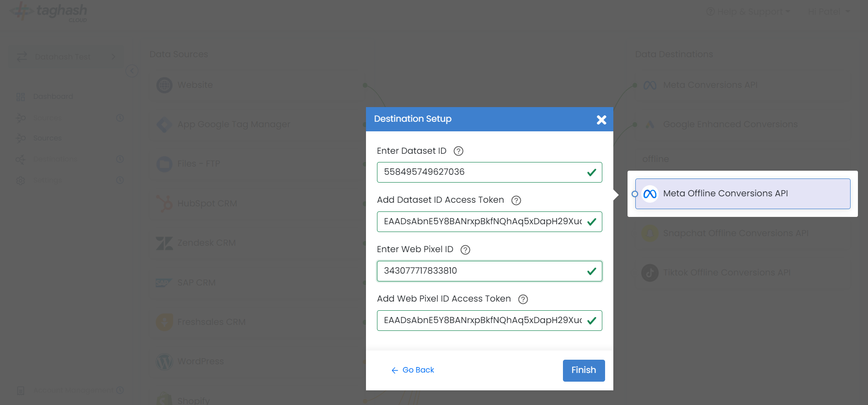Image resolution: width=868 pixels, height=405 pixels.
Task: Focus the Dataset ID input field
Action: coord(489,172)
